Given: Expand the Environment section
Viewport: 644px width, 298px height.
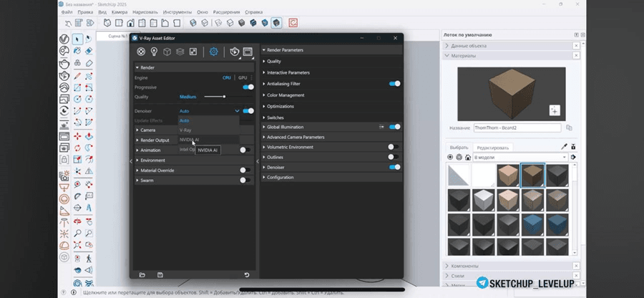Looking at the screenshot, I should [x=194, y=160].
